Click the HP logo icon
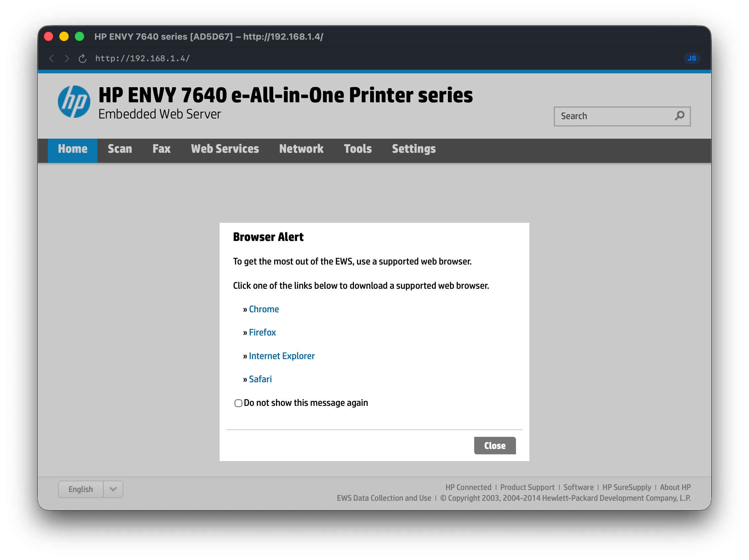This screenshot has width=749, height=560. click(74, 102)
